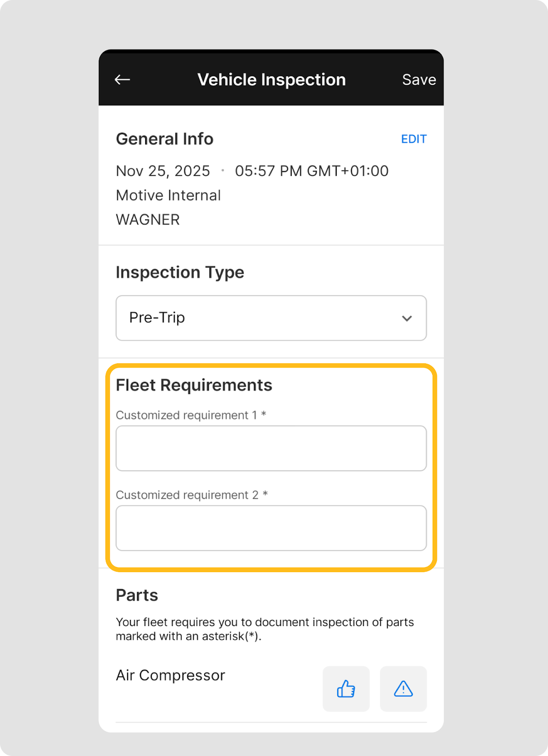Click the EDIT link beside General Info
The height and width of the screenshot is (756, 548).
[414, 139]
